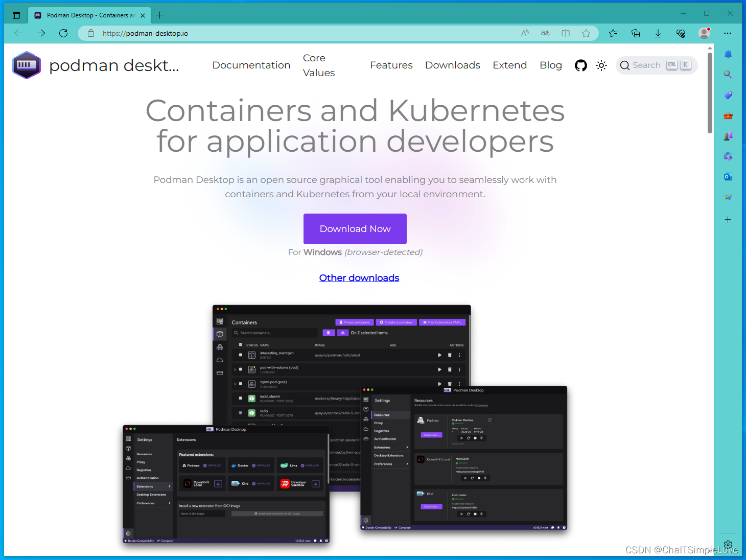Viewport: 746px width, 560px height.
Task: Add page to favorites star icon
Action: (586, 33)
